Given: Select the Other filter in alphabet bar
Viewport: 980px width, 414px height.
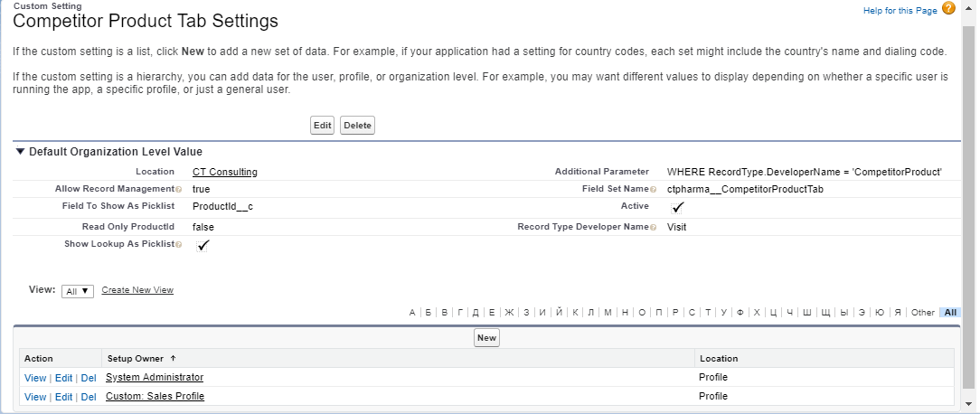Looking at the screenshot, I should (x=922, y=313).
